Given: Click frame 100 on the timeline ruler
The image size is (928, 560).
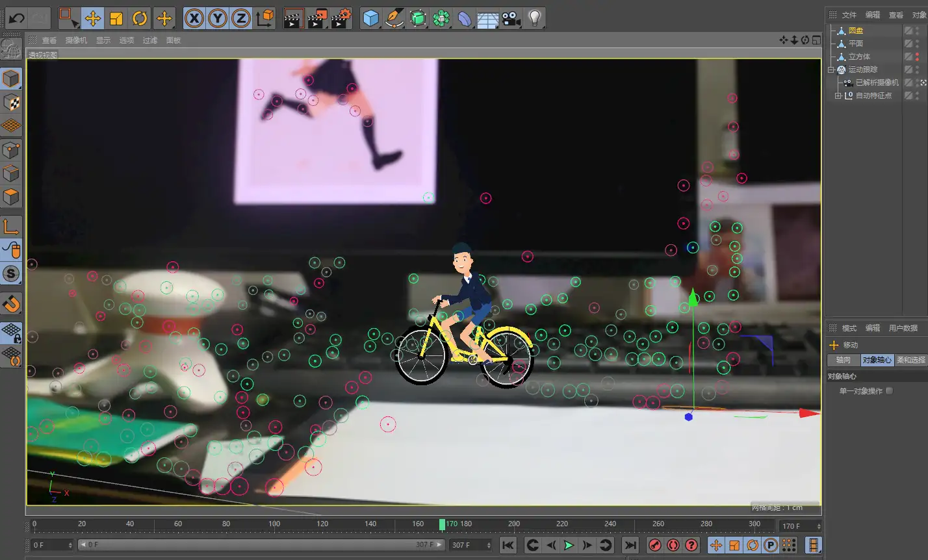Looking at the screenshot, I should [x=274, y=524].
